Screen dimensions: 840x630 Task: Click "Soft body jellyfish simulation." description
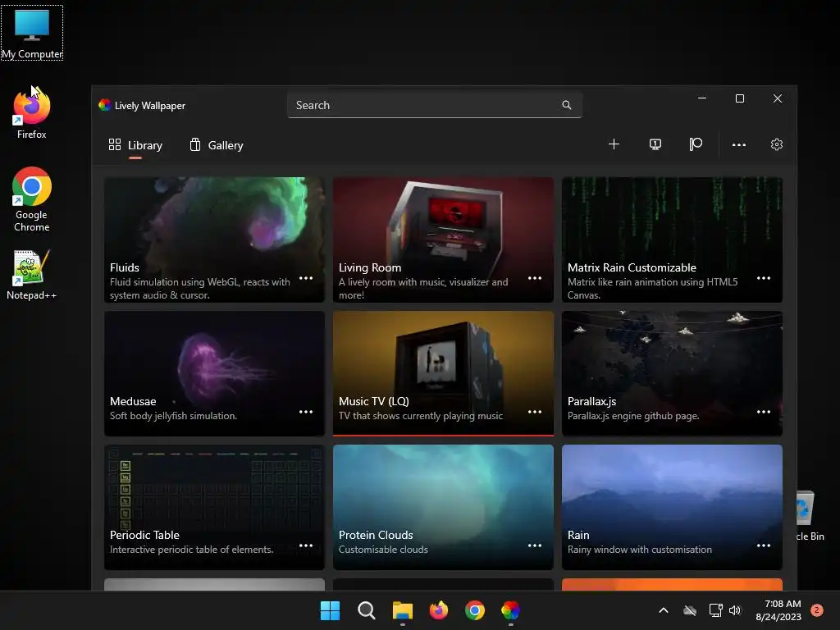click(173, 416)
